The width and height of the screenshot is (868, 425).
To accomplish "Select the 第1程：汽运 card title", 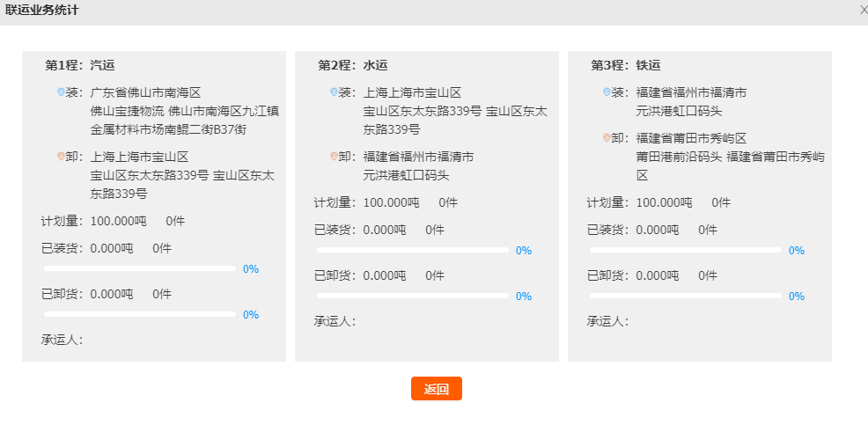I will tap(80, 65).
